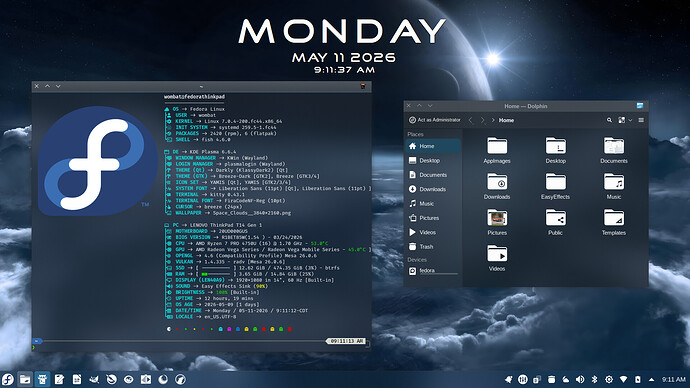Open Easy Effects equalizer tray icon
Screen dimensions: 690x388
coord(523,379)
